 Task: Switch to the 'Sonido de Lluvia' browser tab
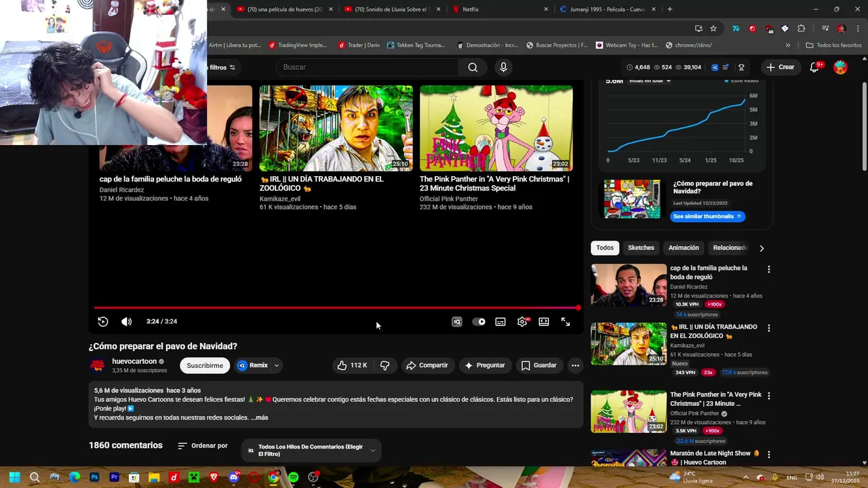pos(392,9)
